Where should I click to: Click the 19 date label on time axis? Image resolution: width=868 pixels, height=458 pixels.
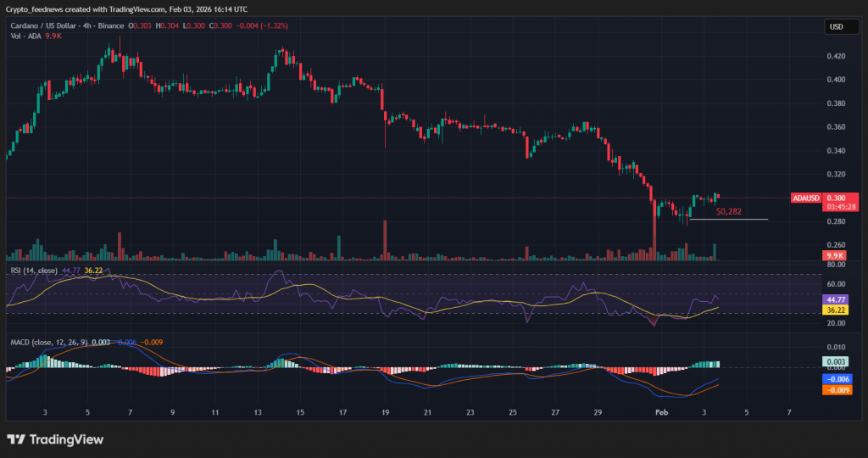pos(386,412)
